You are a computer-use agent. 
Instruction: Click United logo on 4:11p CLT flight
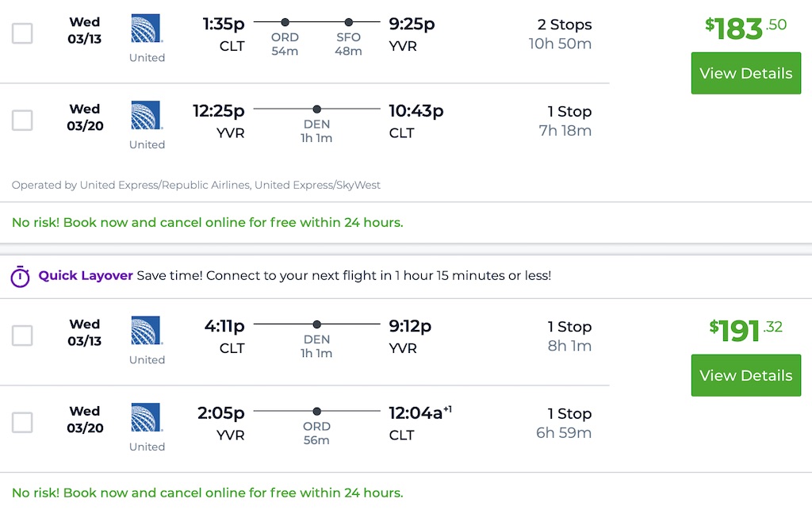click(147, 331)
